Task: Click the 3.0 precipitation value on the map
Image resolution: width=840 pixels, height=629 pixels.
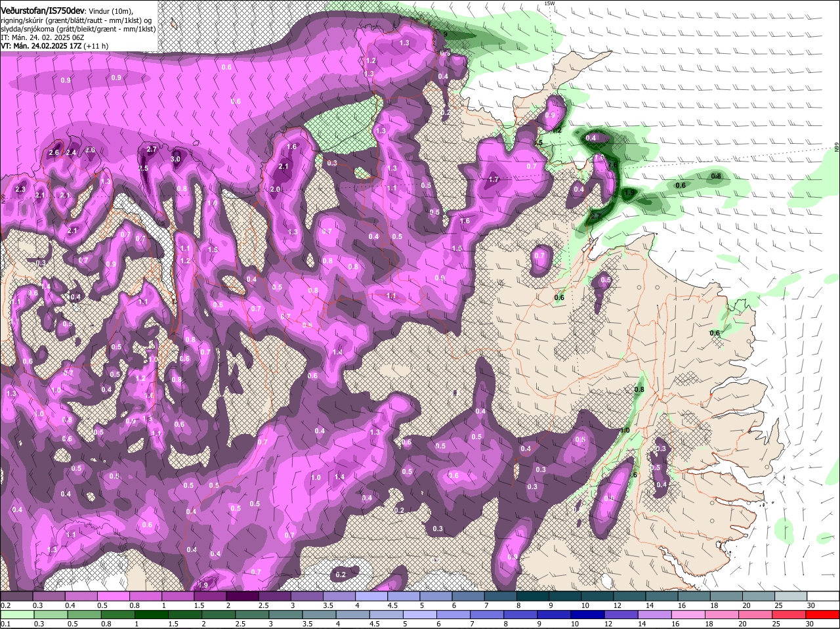Action: coord(175,159)
